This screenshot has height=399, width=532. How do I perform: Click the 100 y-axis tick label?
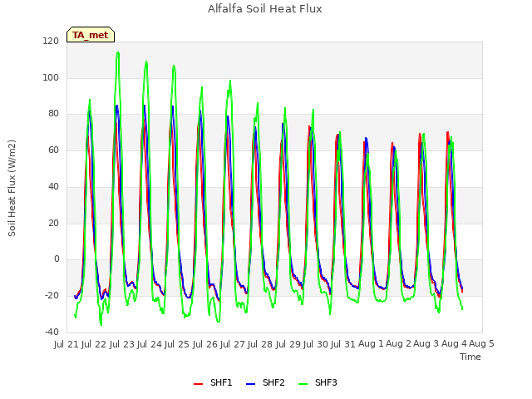click(x=51, y=77)
